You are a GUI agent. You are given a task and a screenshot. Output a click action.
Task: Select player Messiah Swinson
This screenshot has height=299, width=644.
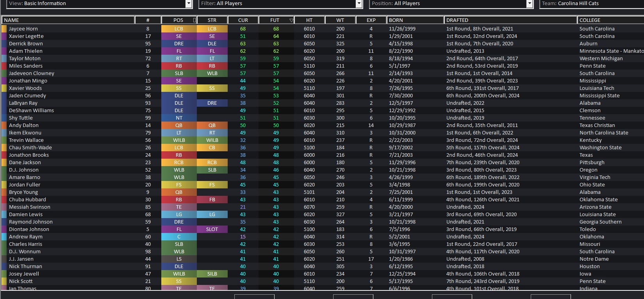pyautogui.click(x=30, y=207)
